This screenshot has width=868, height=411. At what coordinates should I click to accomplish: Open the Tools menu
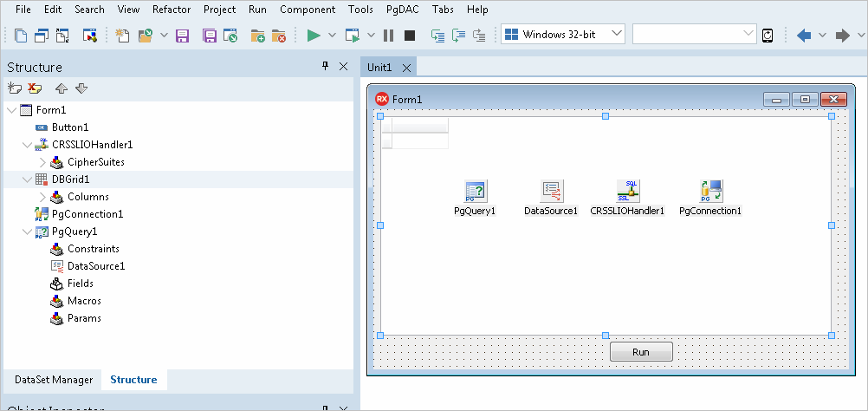click(360, 10)
